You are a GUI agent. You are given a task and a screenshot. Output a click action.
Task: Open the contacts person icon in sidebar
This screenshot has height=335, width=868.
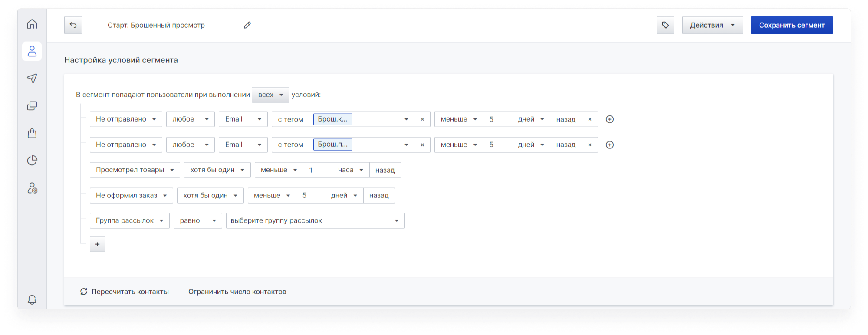pos(32,51)
